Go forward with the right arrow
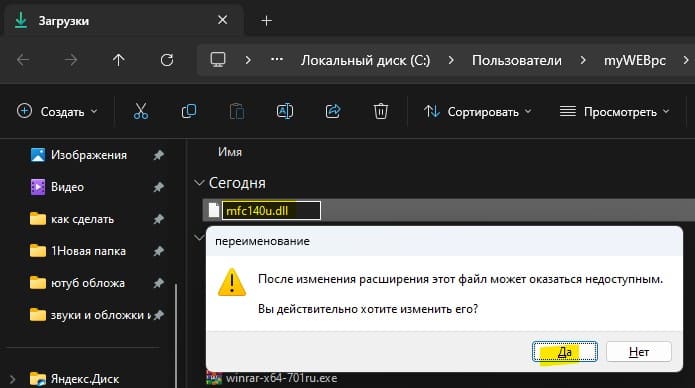The image size is (695, 388). 71,60
